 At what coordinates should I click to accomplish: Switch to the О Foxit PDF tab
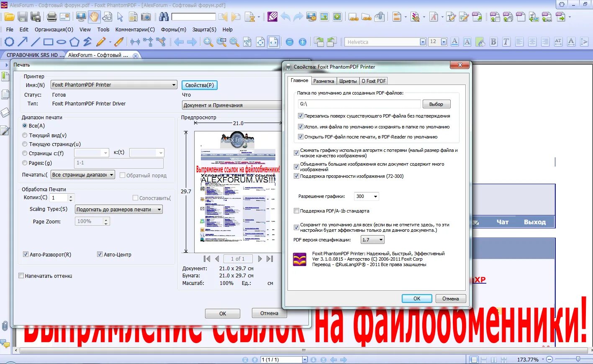click(x=373, y=81)
